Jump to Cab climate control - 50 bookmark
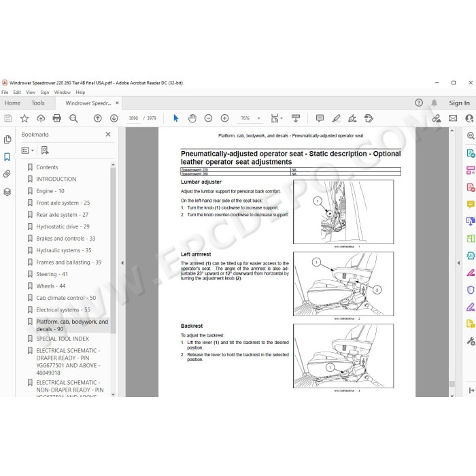The height and width of the screenshot is (476, 476). point(66,298)
